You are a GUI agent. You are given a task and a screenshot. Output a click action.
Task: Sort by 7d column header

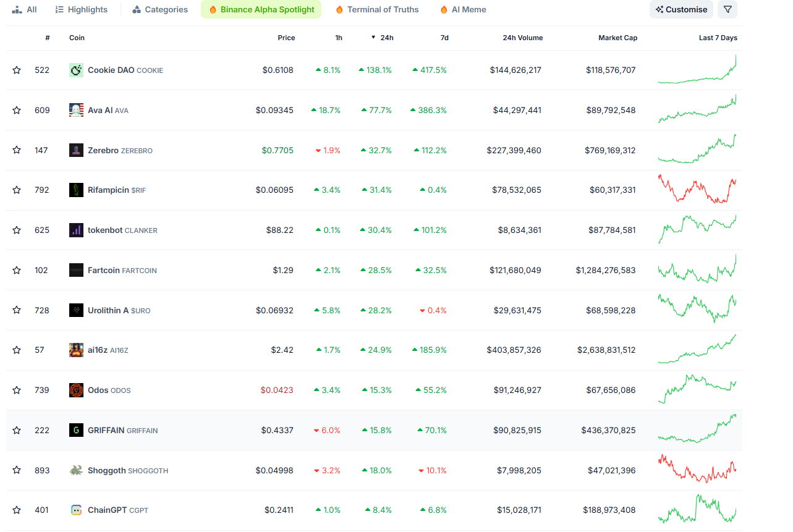[x=444, y=38]
